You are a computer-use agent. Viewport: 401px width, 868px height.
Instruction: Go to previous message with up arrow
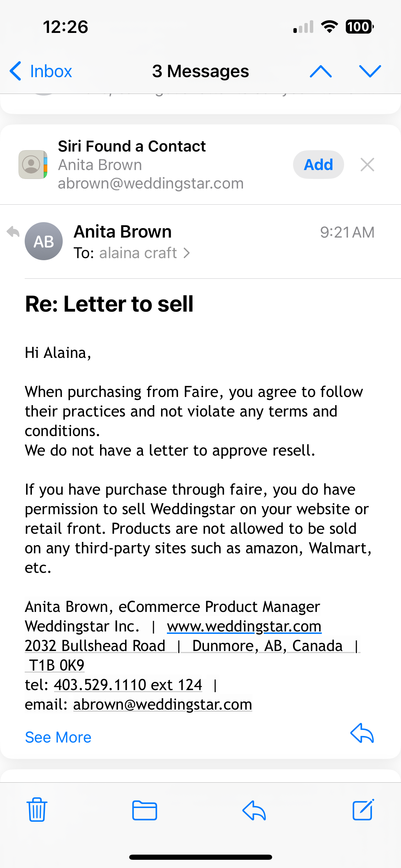[x=320, y=71]
